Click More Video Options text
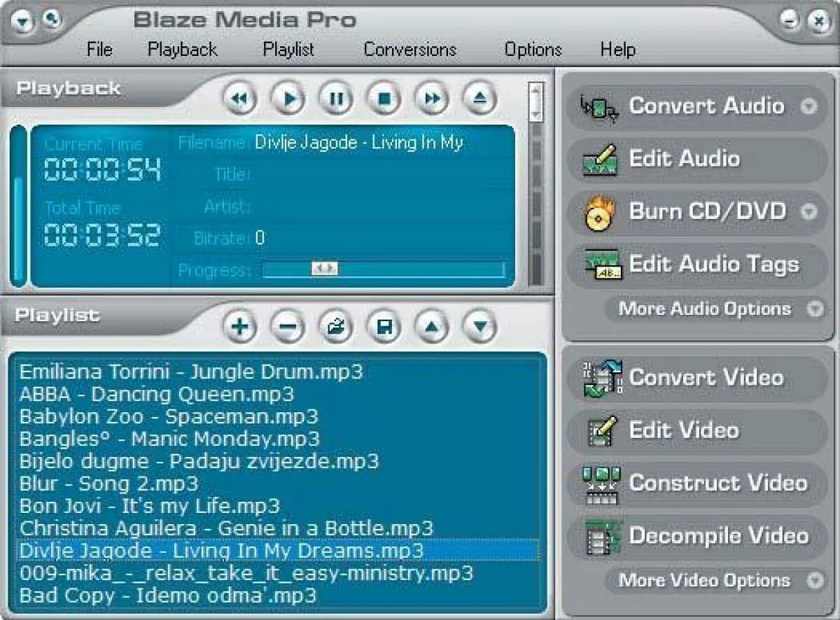This screenshot has height=620, width=840. [705, 580]
